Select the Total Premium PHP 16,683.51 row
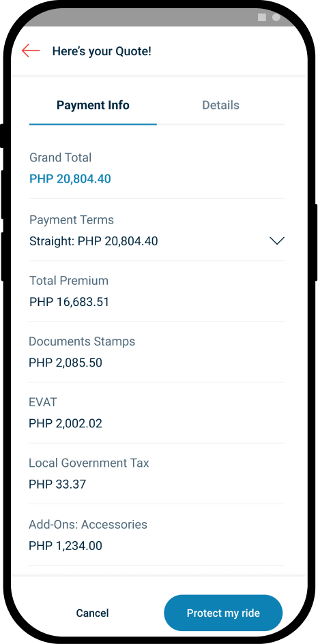Viewport: 318px width, 644px height. tap(157, 291)
